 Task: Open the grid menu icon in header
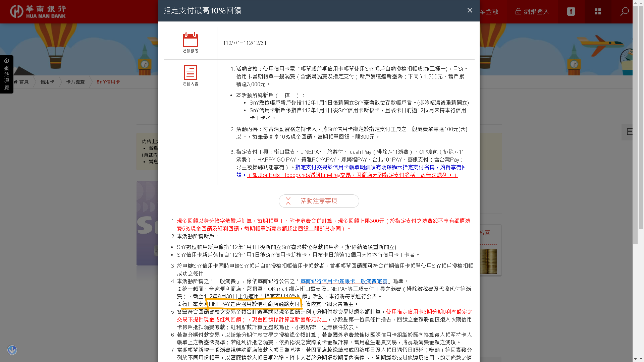(598, 12)
